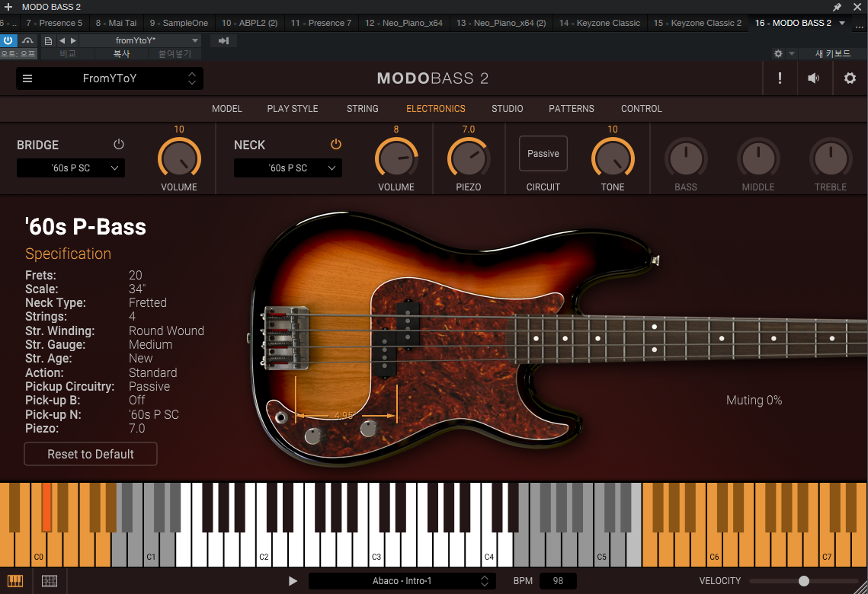Image resolution: width=868 pixels, height=594 pixels.
Task: Click the TREBLE EQ knob
Action: pos(831,158)
